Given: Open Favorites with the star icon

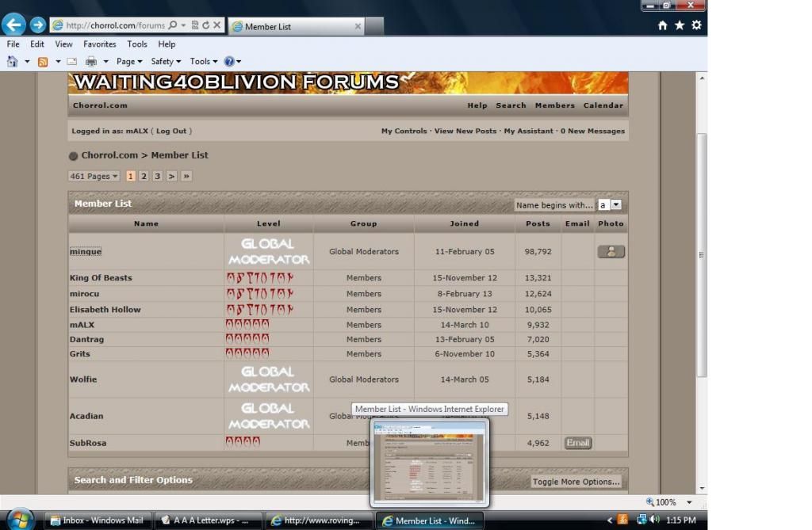Looking at the screenshot, I should click(x=680, y=25).
